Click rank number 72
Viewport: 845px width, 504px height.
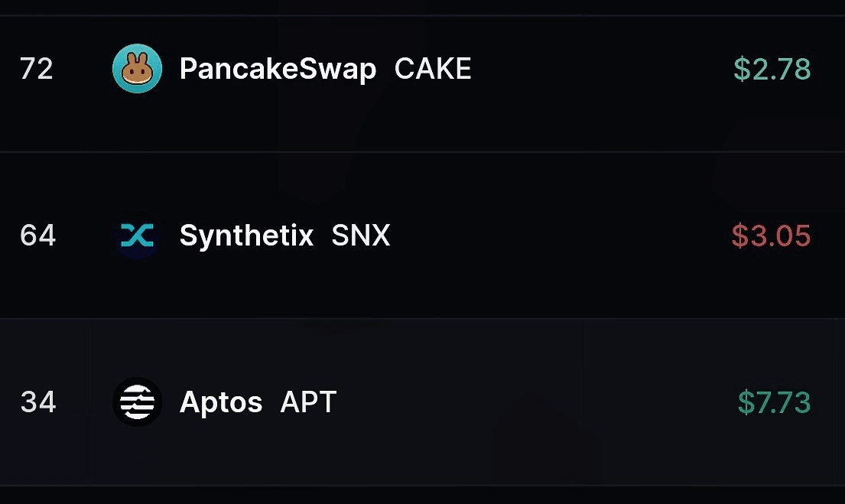37,69
